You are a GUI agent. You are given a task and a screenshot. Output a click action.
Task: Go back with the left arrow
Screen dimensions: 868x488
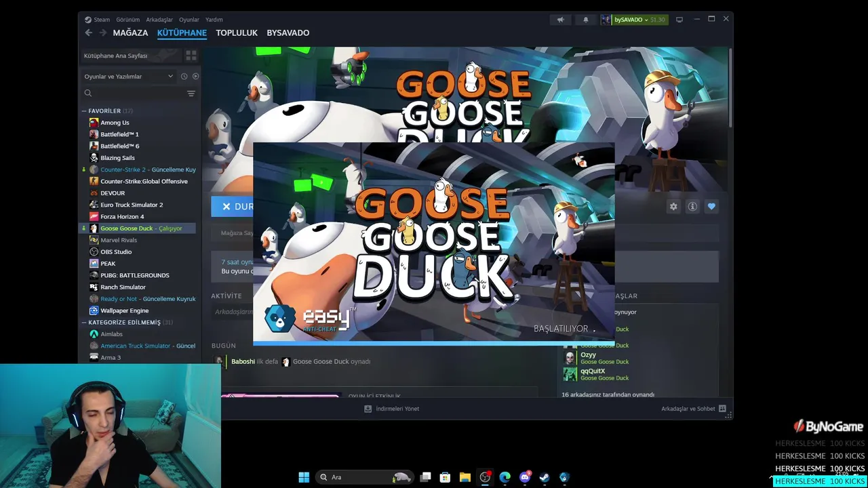(88, 33)
